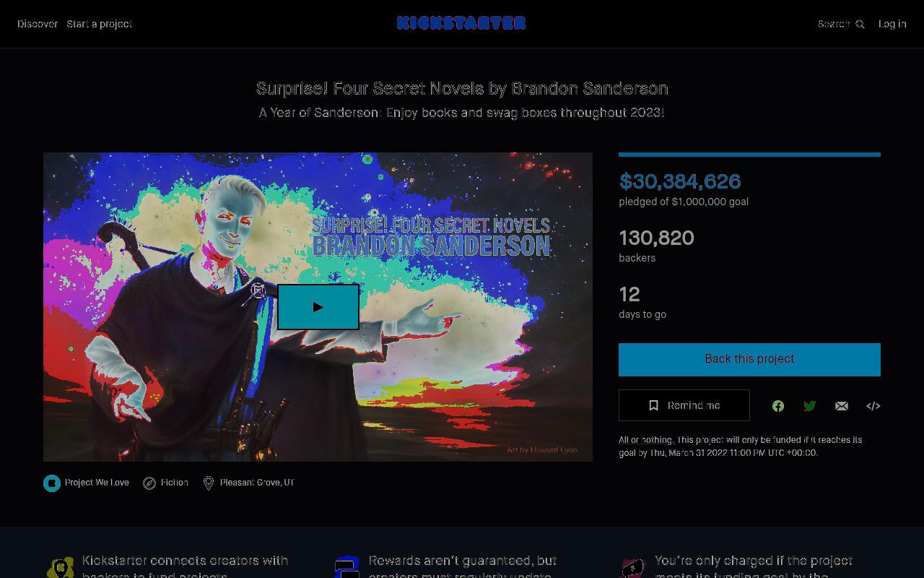Select Start a project

pos(99,24)
